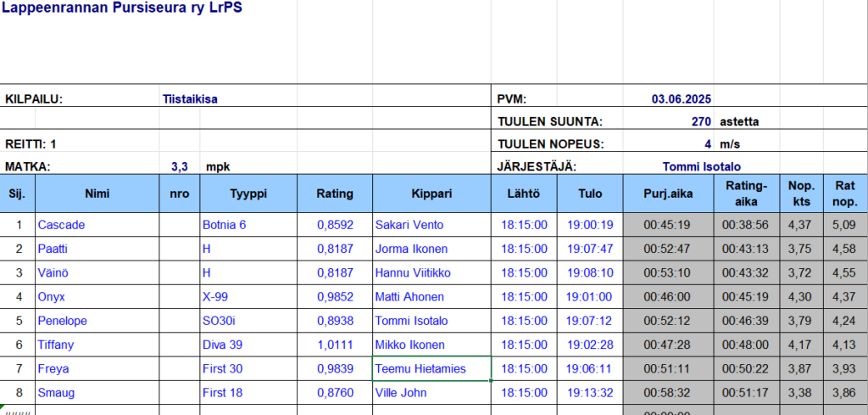Select Freya's rating time 00:50:22

pos(744,369)
